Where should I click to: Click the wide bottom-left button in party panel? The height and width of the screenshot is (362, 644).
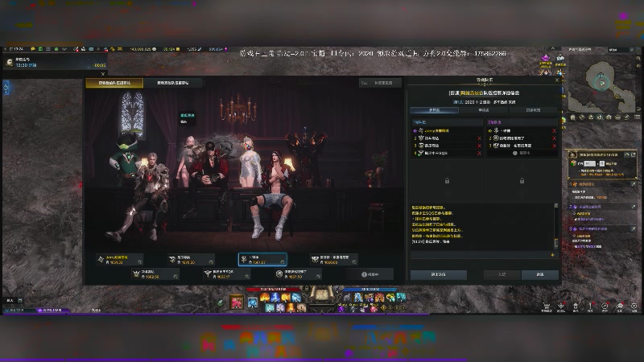pos(438,274)
